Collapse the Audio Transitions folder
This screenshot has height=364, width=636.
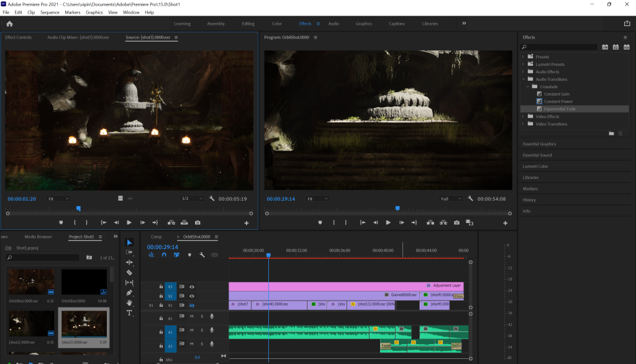click(523, 79)
